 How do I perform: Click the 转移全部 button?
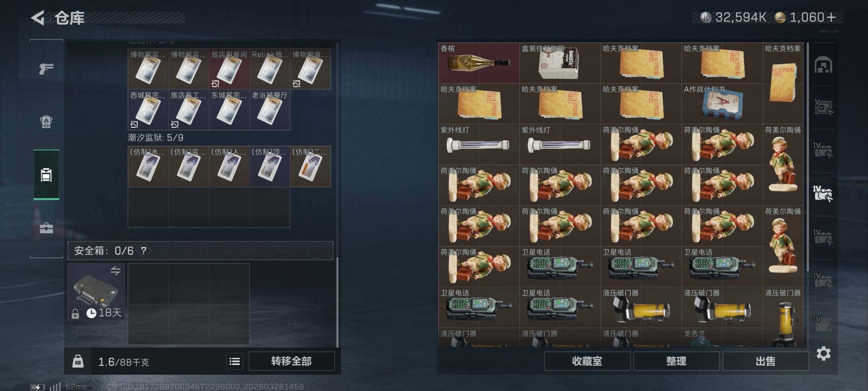pos(292,361)
